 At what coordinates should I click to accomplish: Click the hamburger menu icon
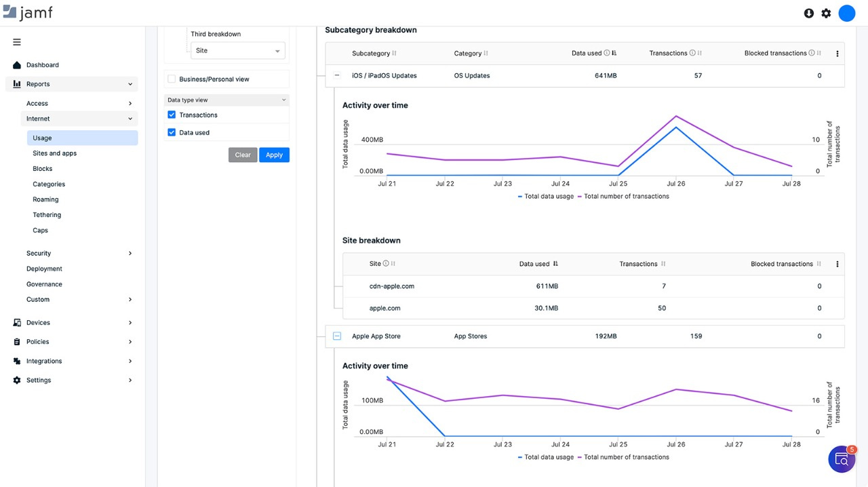tap(17, 42)
